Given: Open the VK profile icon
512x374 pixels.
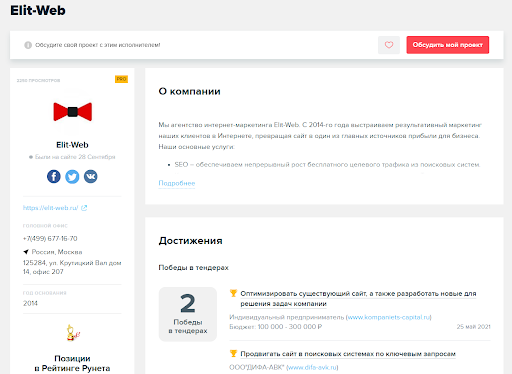Looking at the screenshot, I should point(91,176).
